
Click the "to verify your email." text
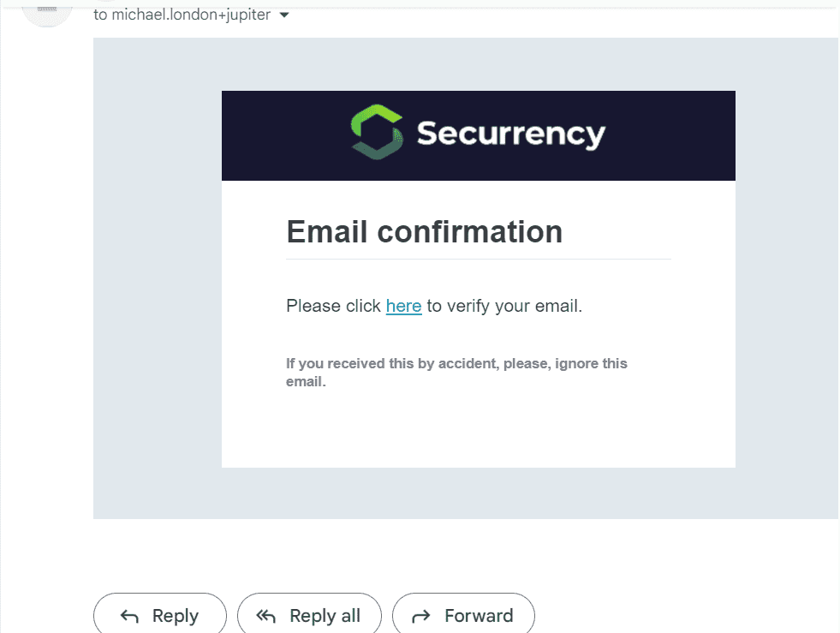[x=504, y=306]
